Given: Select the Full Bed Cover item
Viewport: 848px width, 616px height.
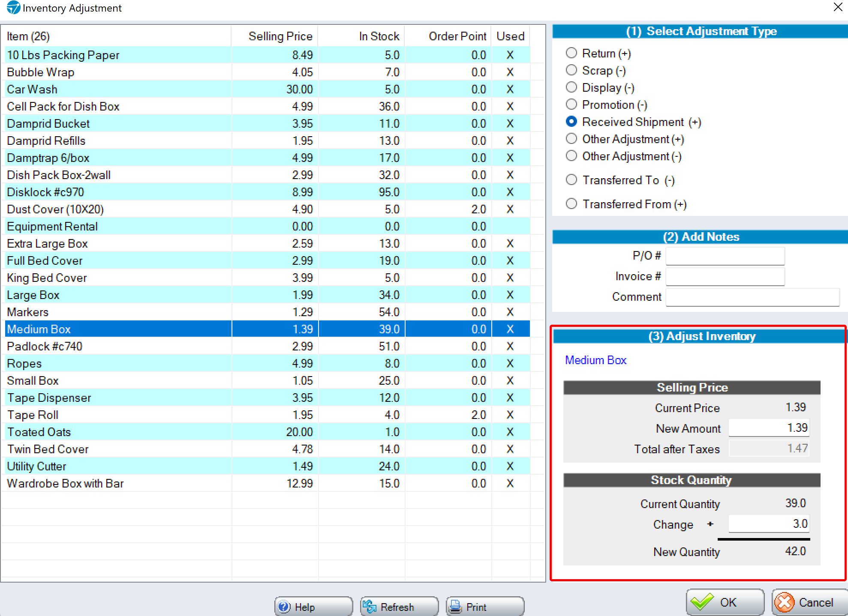Looking at the screenshot, I should click(x=268, y=260).
